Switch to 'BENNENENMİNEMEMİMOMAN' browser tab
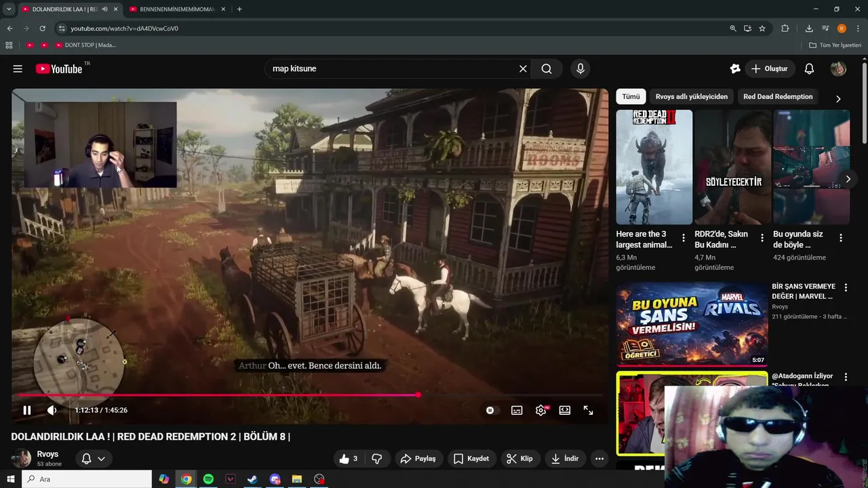Viewport: 868px width, 488px height. (176, 9)
